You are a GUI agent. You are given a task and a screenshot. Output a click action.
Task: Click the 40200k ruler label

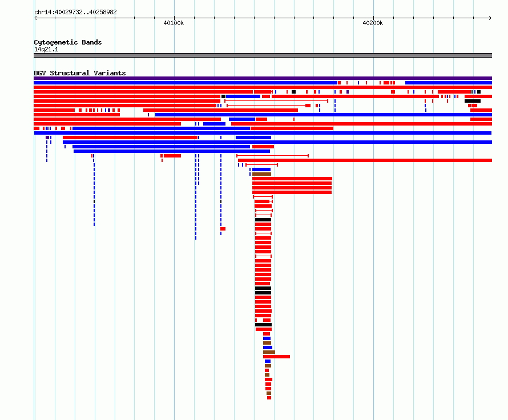(373, 23)
